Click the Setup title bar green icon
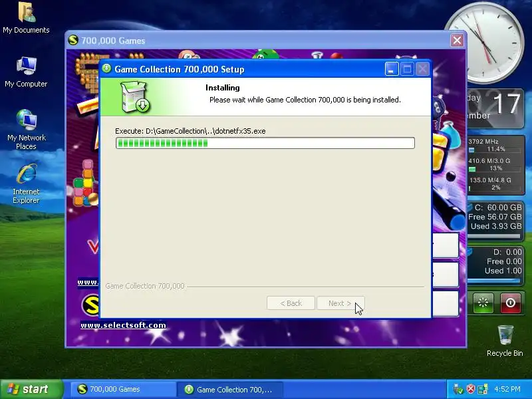 [x=106, y=68]
